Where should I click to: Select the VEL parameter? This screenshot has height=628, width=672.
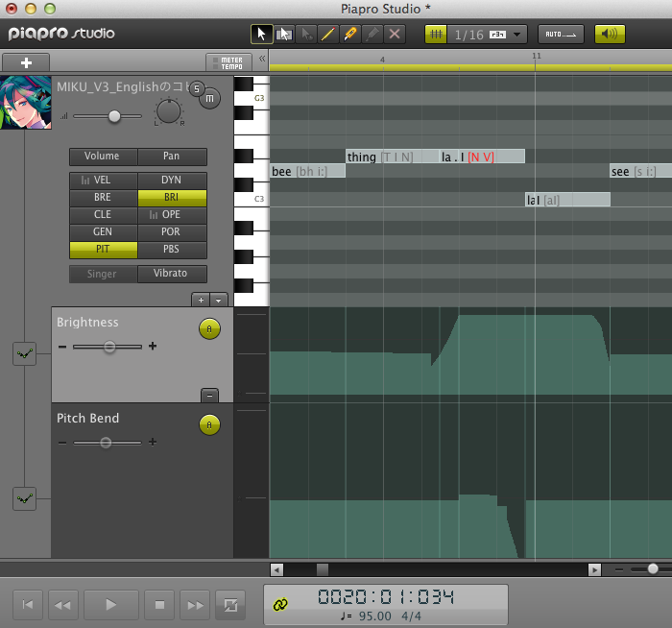point(104,181)
